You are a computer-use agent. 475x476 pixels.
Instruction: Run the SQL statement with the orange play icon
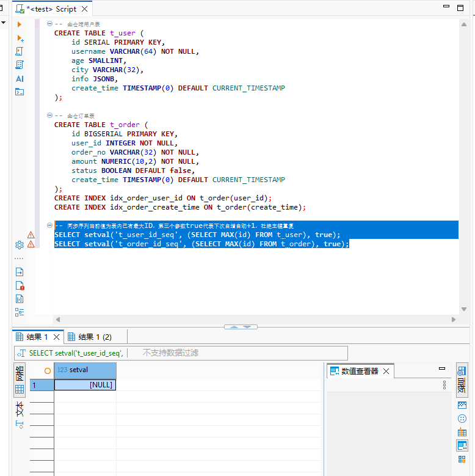[x=20, y=24]
